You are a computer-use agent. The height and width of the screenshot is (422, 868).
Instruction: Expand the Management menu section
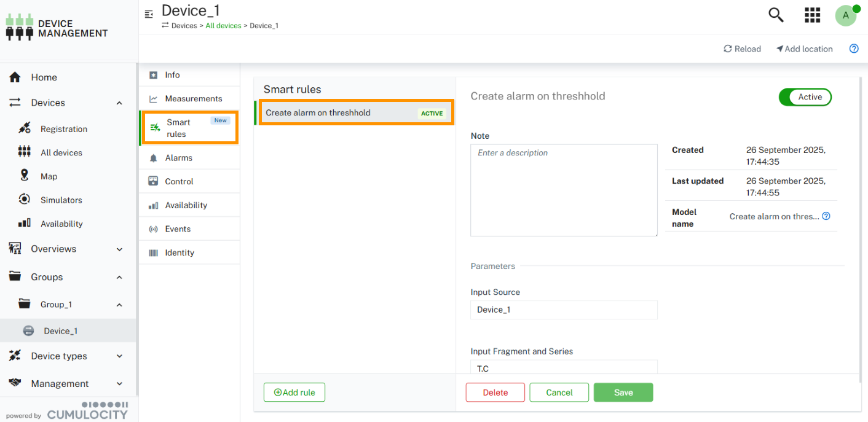point(119,384)
